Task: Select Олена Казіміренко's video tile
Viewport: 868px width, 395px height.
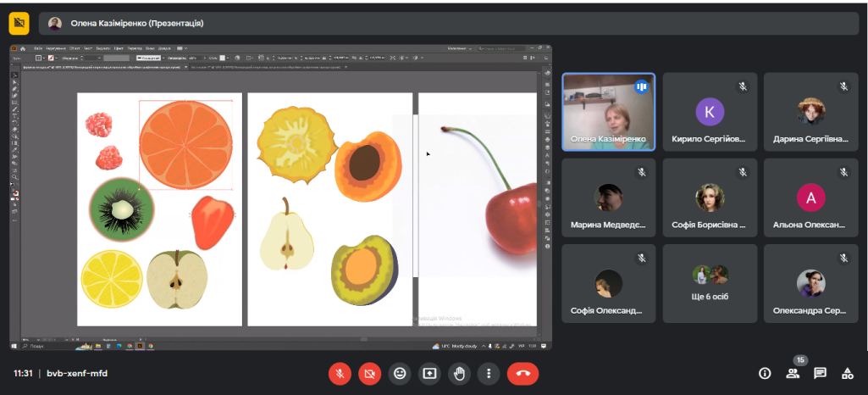Action: (608, 111)
